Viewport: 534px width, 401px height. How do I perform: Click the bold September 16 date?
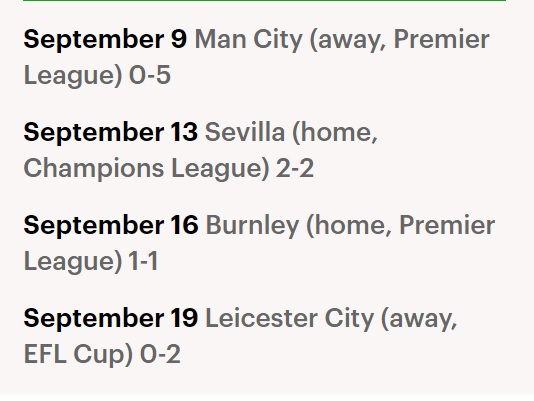[x=111, y=226]
